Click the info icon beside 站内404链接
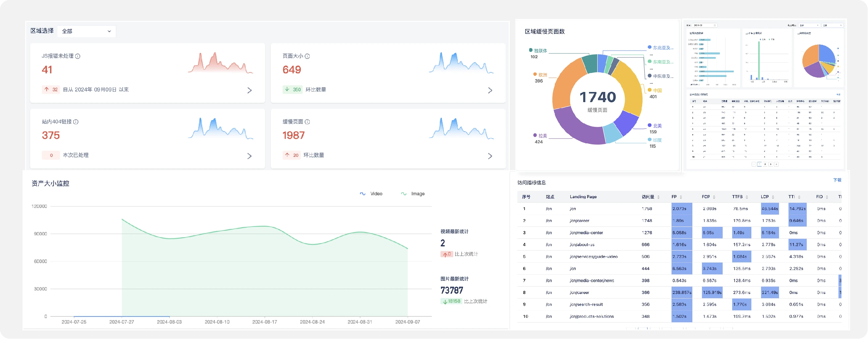 [76, 122]
